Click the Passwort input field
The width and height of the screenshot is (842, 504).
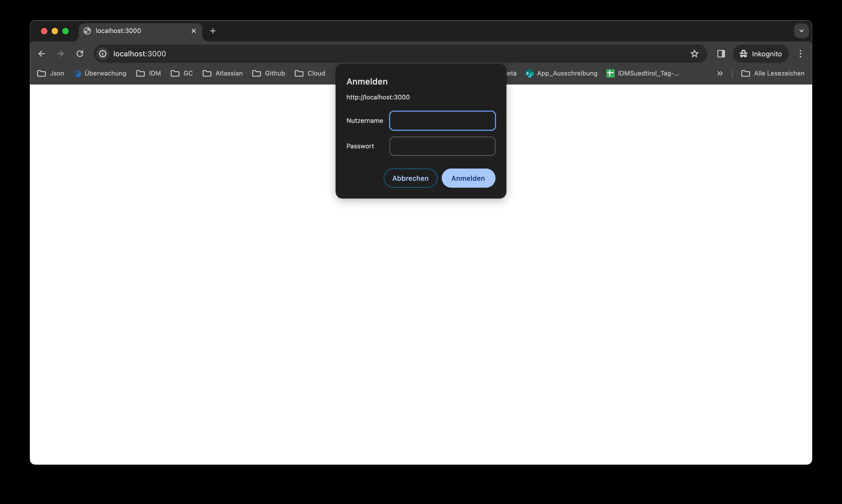pos(442,146)
